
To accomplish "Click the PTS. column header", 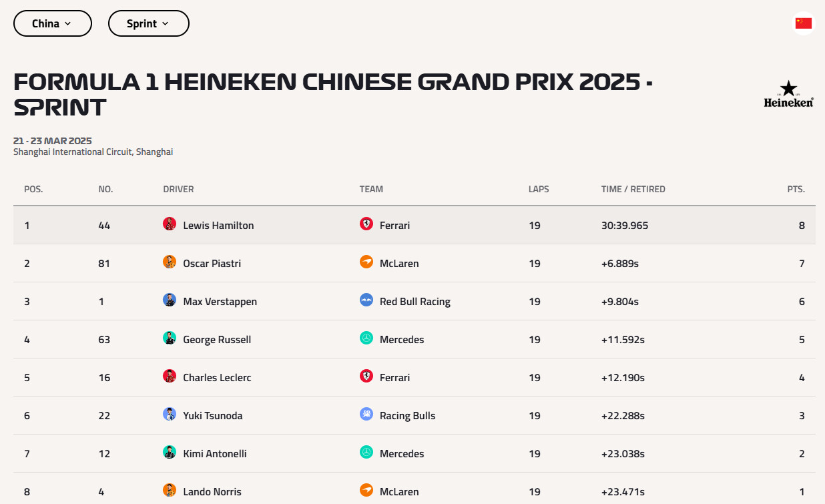I will tap(796, 189).
